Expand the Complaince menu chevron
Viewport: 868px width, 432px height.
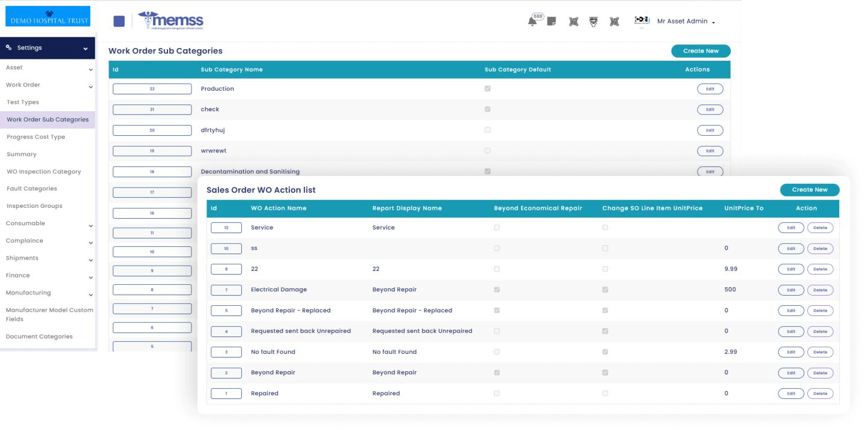point(91,243)
